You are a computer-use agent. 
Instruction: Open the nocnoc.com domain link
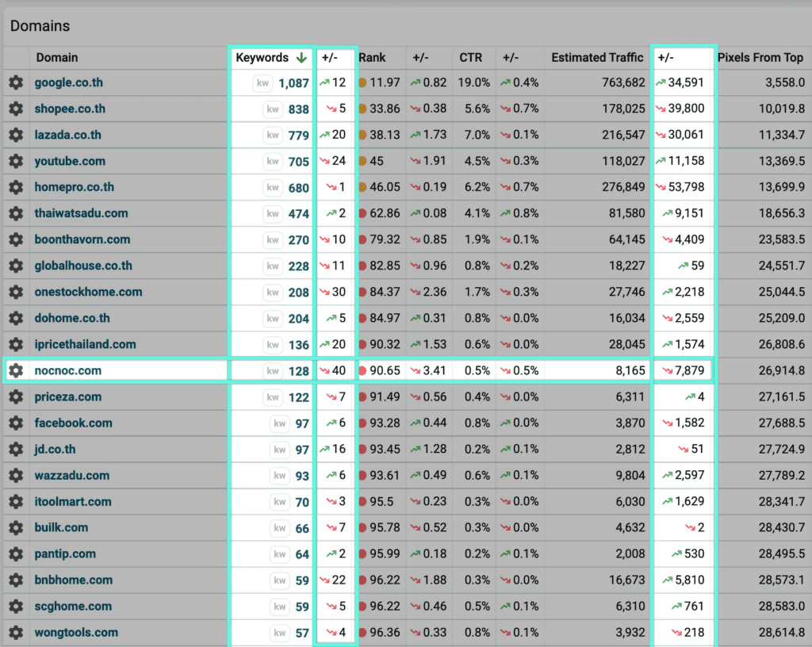[x=68, y=370]
